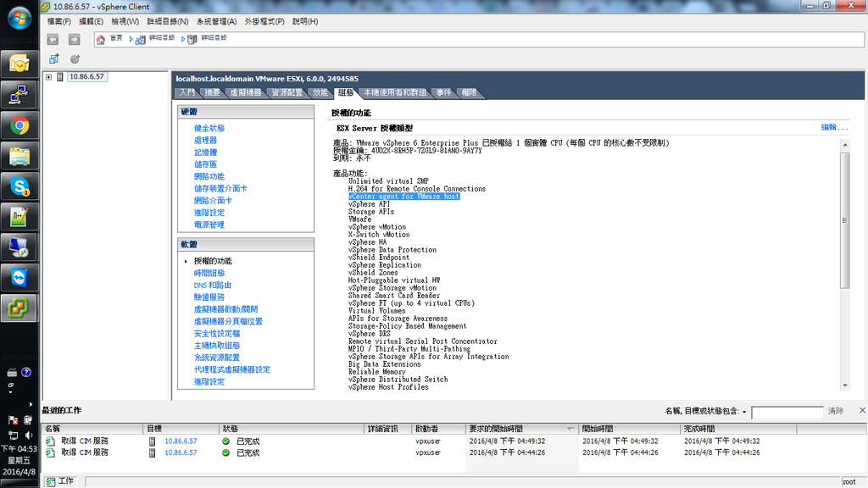The image size is (868, 488).
Task: Click the highlighted vCenter agent for VMware host line
Action: 404,197
